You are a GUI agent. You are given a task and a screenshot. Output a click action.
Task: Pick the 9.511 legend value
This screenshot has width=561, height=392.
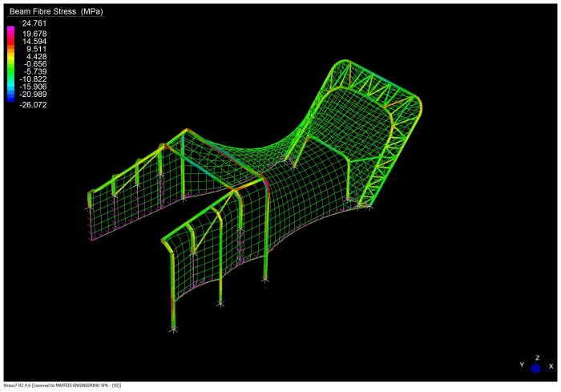tap(35, 49)
